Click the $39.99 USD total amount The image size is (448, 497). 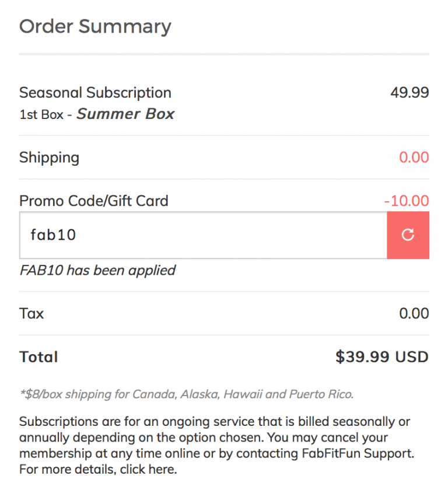pyautogui.click(x=381, y=357)
